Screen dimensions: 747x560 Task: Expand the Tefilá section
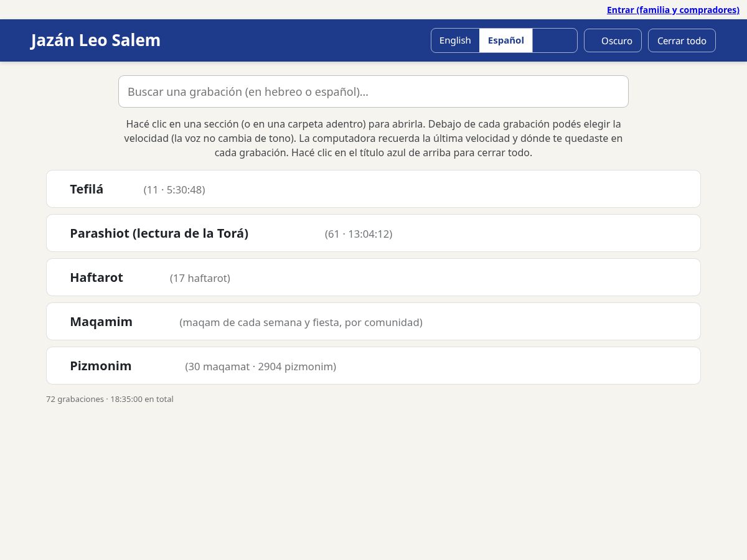374,189
